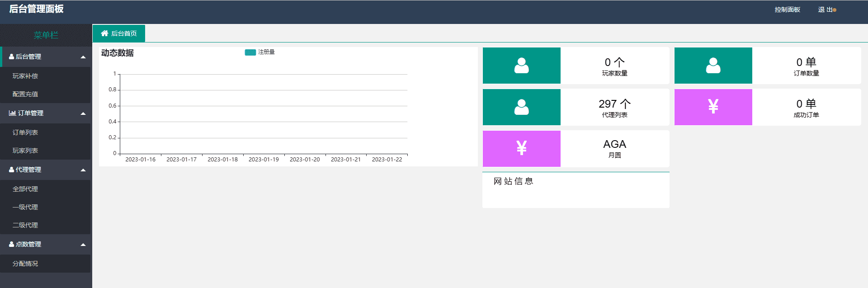The height and width of the screenshot is (288, 868).
Task: Click the 2023-01-19 axis label
Action: 264,160
